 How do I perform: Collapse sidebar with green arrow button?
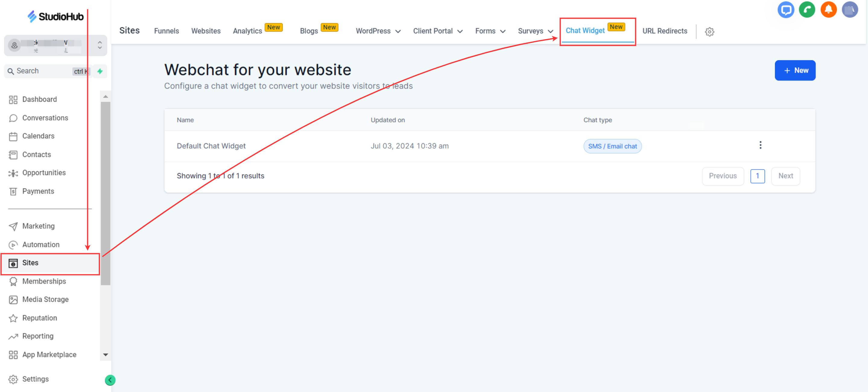coord(110,380)
